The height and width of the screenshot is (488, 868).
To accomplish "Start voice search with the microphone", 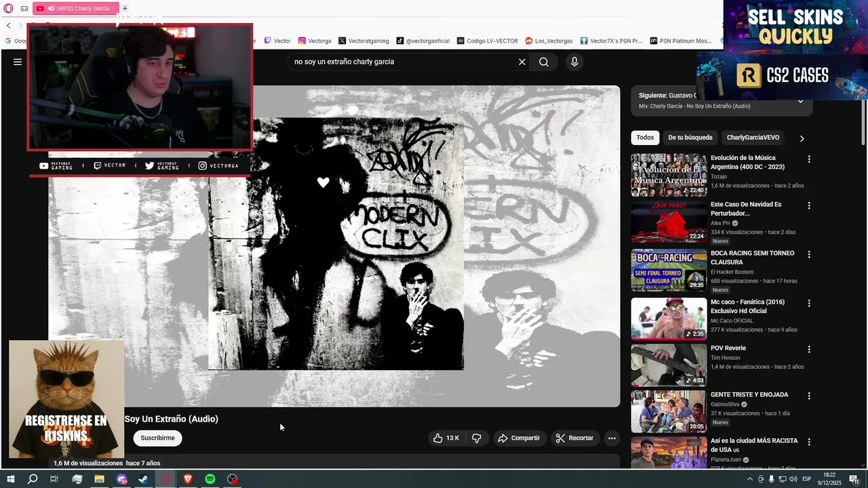I will pyautogui.click(x=574, y=62).
